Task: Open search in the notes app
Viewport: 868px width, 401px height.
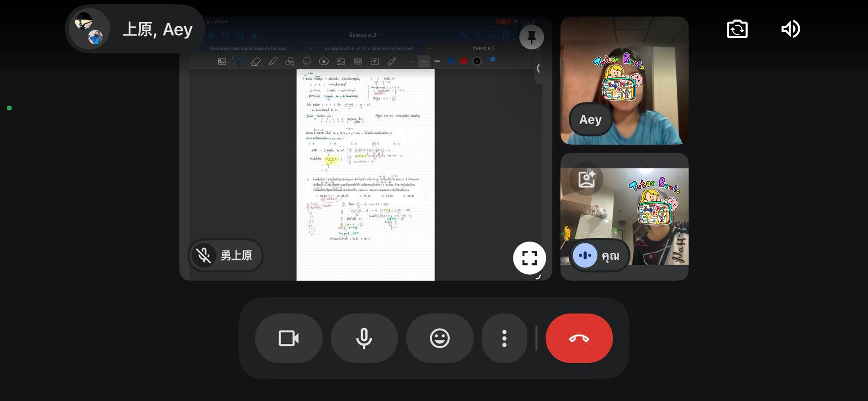Action: 225,35
